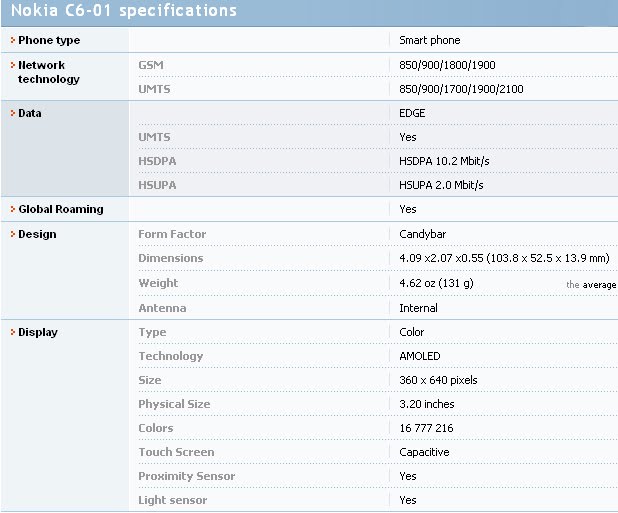Screen dimensions: 618x513
Task: Click the Global Roaming label
Action: tap(61, 209)
